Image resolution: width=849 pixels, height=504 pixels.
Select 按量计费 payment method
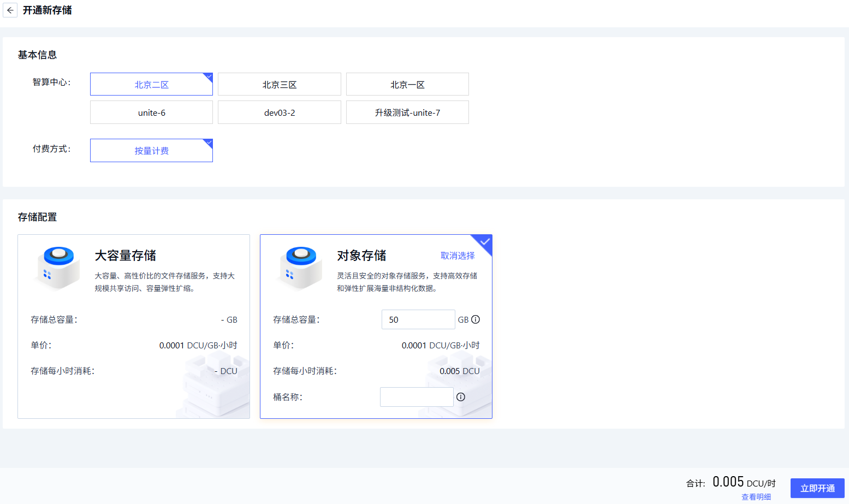tap(151, 151)
